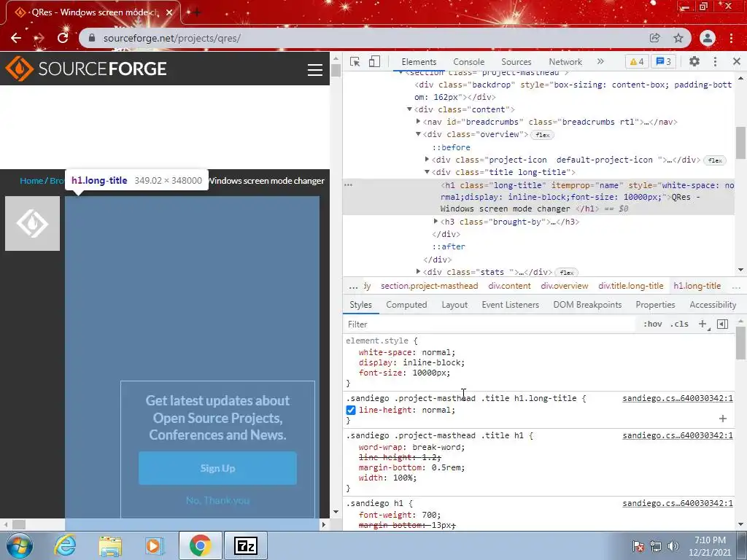The height and width of the screenshot is (560, 747).
Task: Click the share page icon in address bar
Action: tap(654, 38)
